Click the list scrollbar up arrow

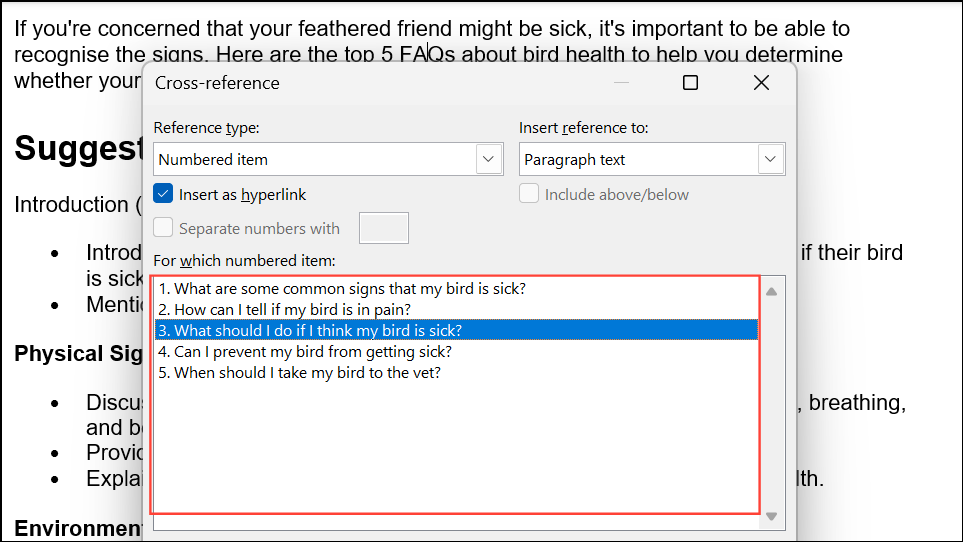[x=770, y=292]
